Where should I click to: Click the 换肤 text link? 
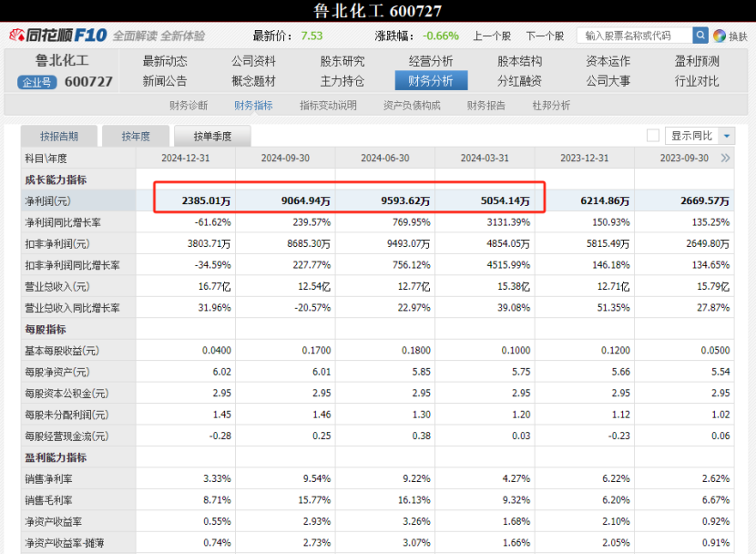tap(738, 36)
